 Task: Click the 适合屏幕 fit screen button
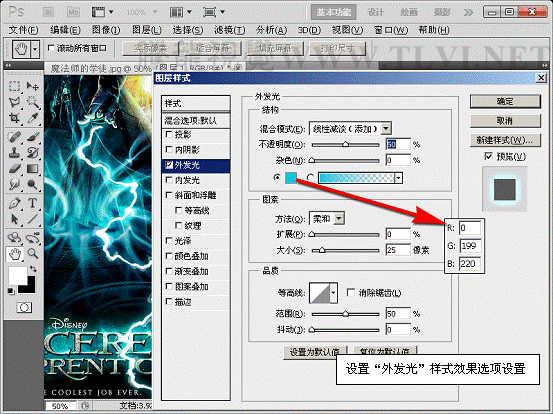click(x=212, y=49)
